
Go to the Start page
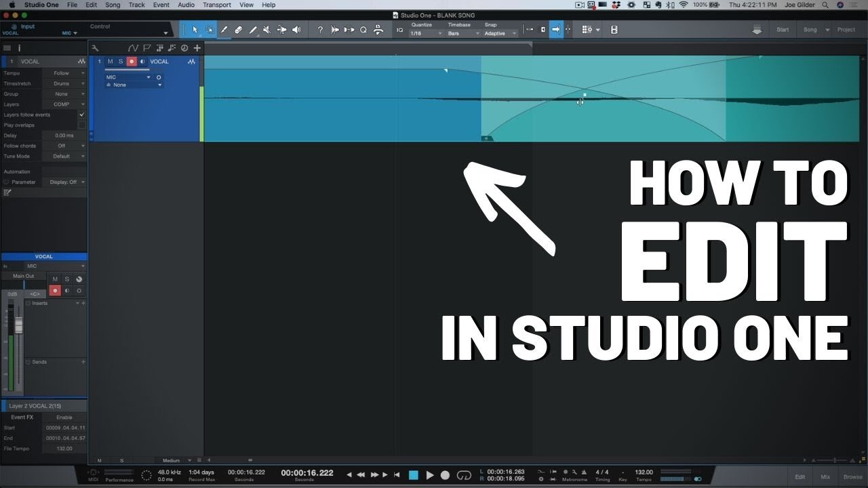click(x=783, y=30)
